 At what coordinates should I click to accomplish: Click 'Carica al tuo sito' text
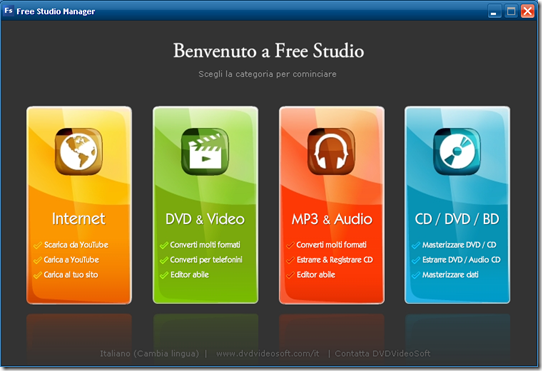tap(71, 275)
